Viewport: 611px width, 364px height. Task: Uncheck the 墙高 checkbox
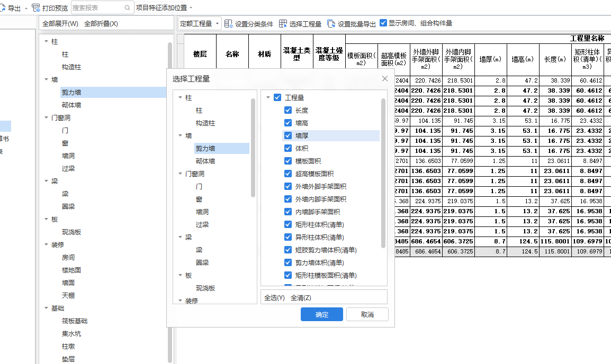288,123
